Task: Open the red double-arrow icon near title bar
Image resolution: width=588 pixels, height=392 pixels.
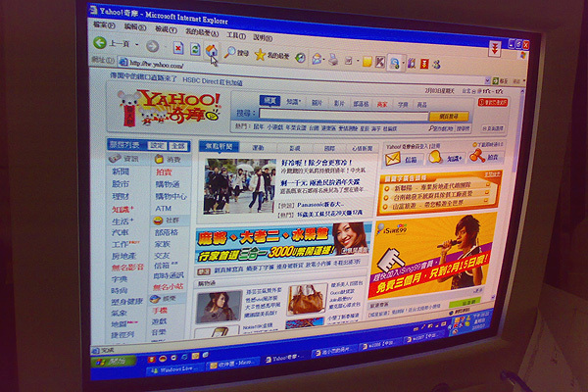Action: point(495,48)
